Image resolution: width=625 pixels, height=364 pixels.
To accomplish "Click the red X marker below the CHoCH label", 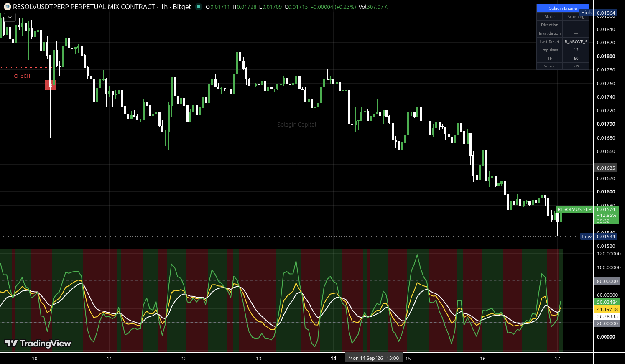I will pyautogui.click(x=51, y=85).
